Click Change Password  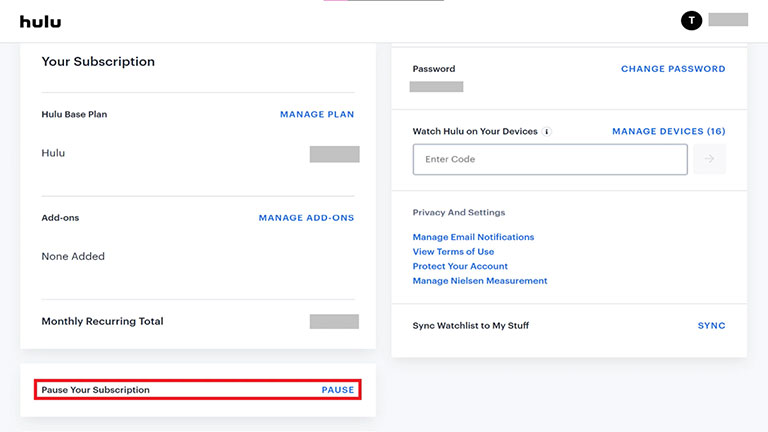673,69
